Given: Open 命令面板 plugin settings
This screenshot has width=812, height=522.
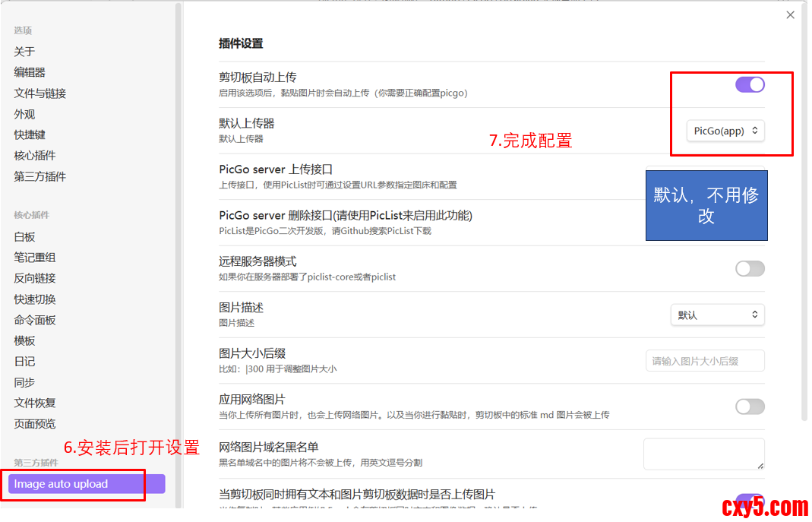Looking at the screenshot, I should pos(35,320).
